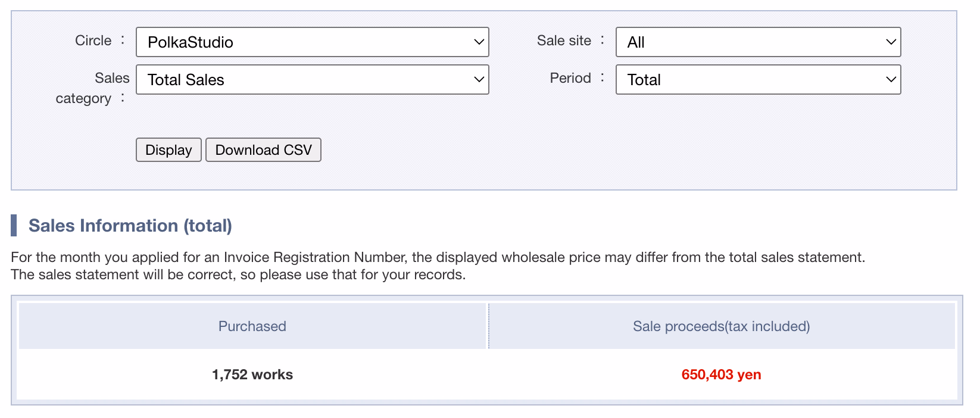The height and width of the screenshot is (418, 980).
Task: Click the Period field label
Action: click(570, 78)
